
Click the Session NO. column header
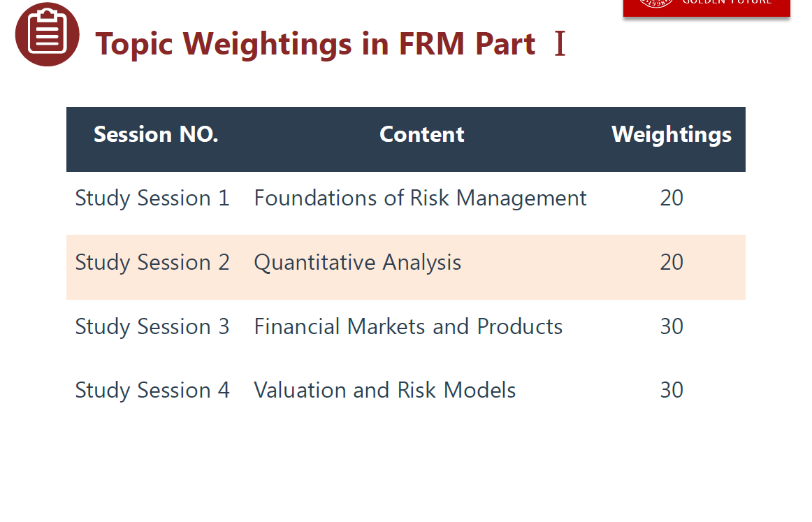[156, 134]
